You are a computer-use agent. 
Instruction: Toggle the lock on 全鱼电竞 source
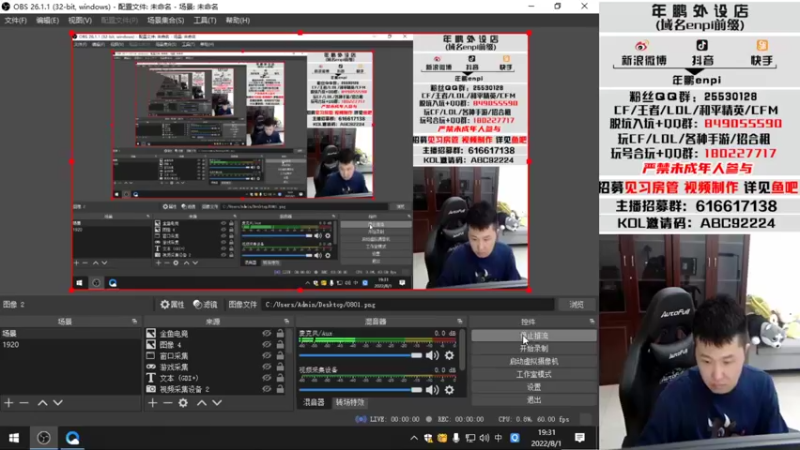(280, 333)
